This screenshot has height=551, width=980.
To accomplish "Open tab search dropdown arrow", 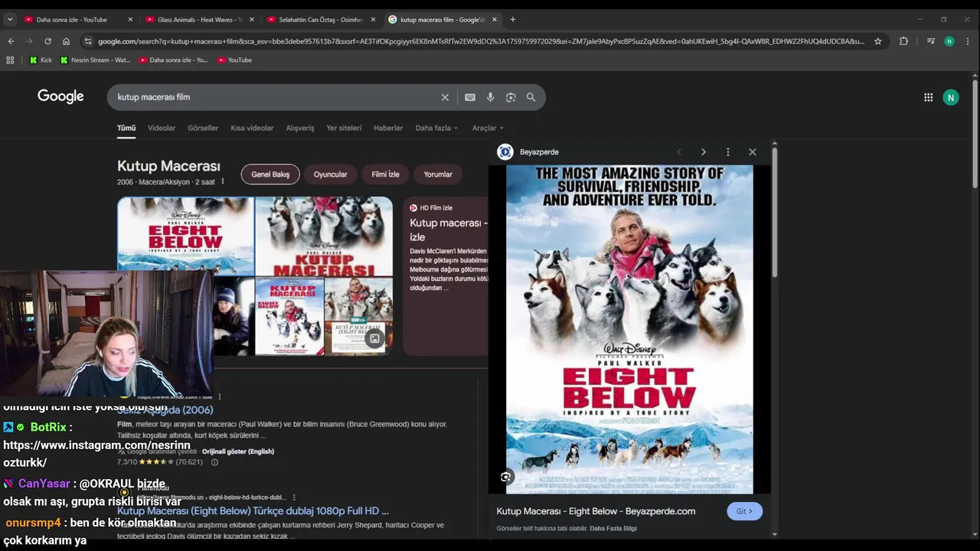I will (9, 19).
